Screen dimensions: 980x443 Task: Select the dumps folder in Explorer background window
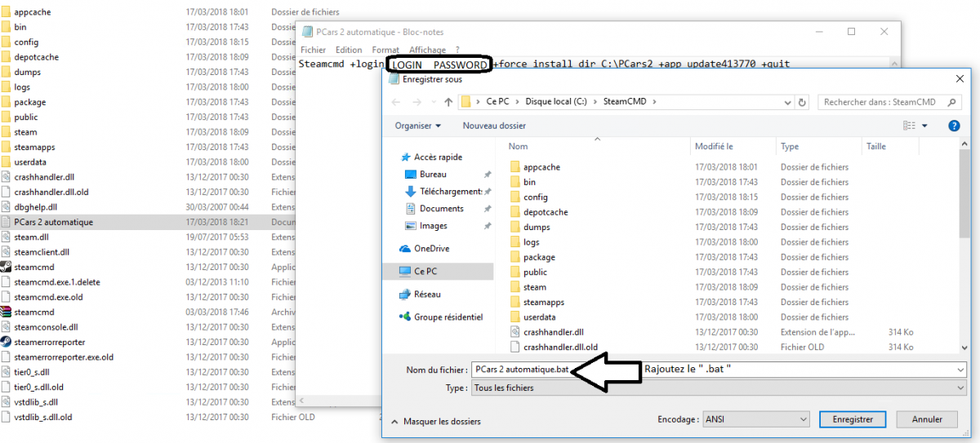click(x=27, y=72)
